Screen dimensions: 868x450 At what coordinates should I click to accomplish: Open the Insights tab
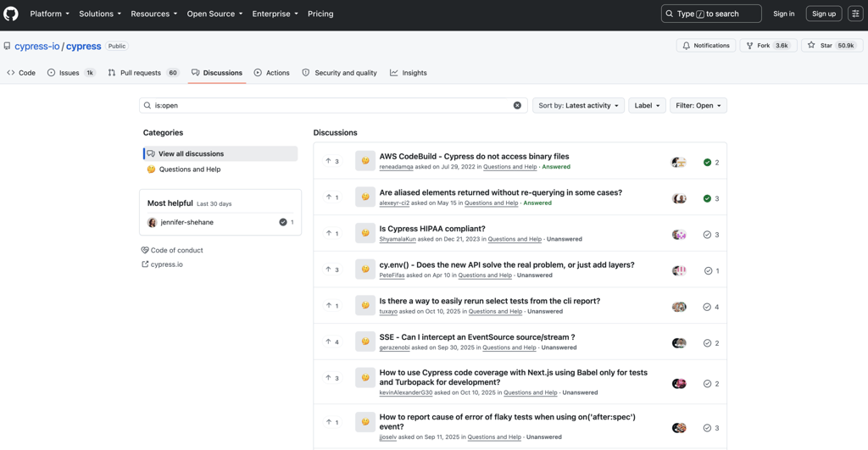pos(409,73)
